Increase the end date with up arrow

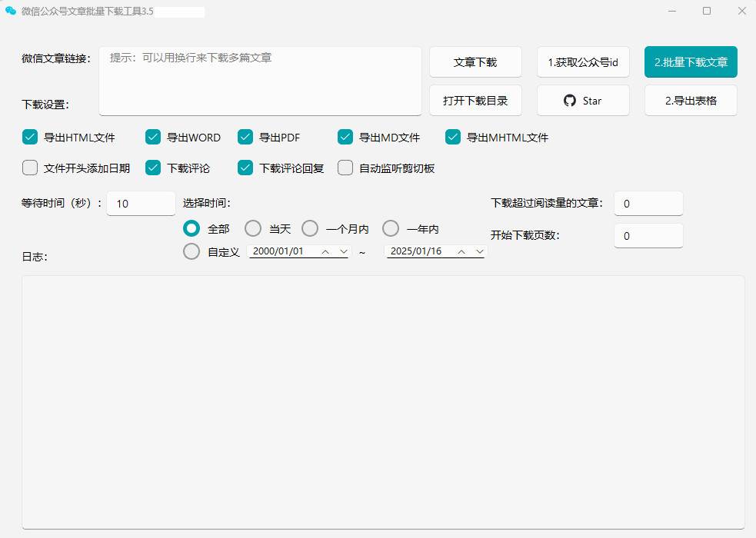coord(461,251)
